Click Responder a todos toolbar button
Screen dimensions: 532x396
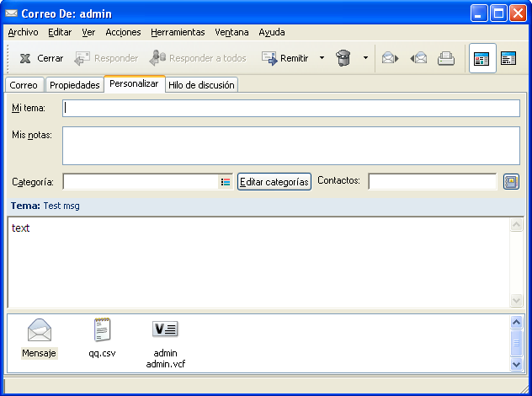(198, 58)
